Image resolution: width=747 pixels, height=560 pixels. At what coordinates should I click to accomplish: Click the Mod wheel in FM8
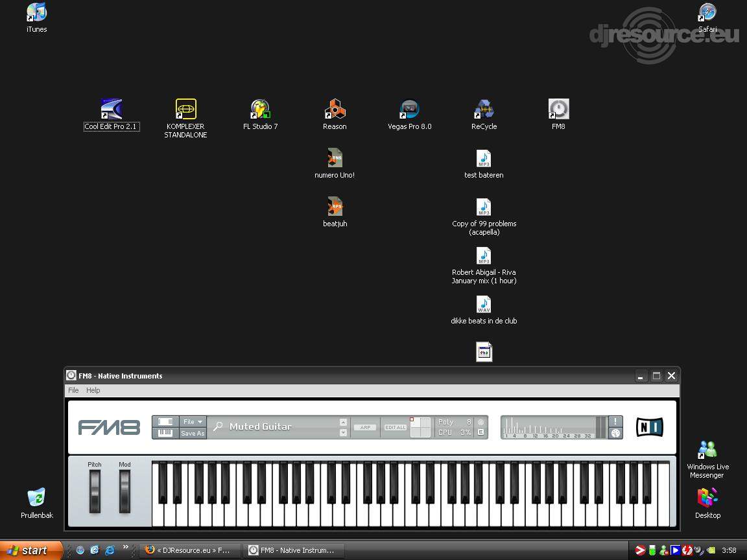pyautogui.click(x=124, y=491)
